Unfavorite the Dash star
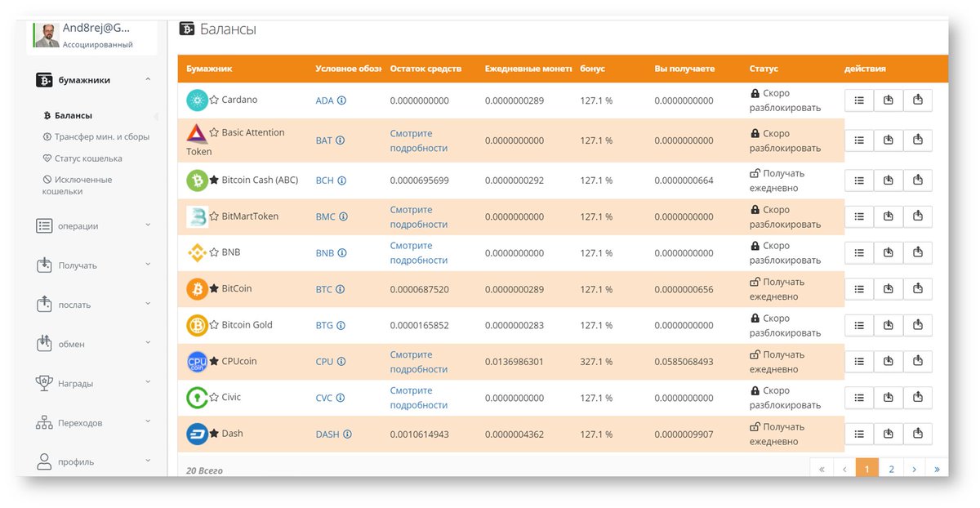 214,434
